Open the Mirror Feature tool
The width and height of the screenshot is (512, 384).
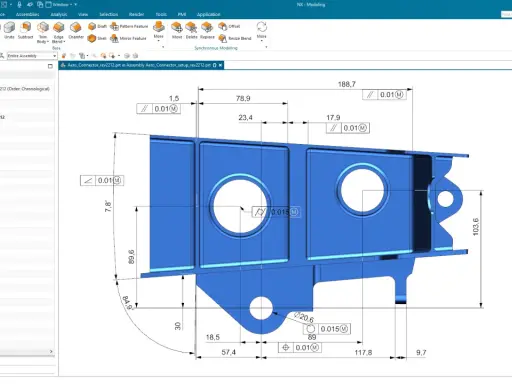point(128,38)
